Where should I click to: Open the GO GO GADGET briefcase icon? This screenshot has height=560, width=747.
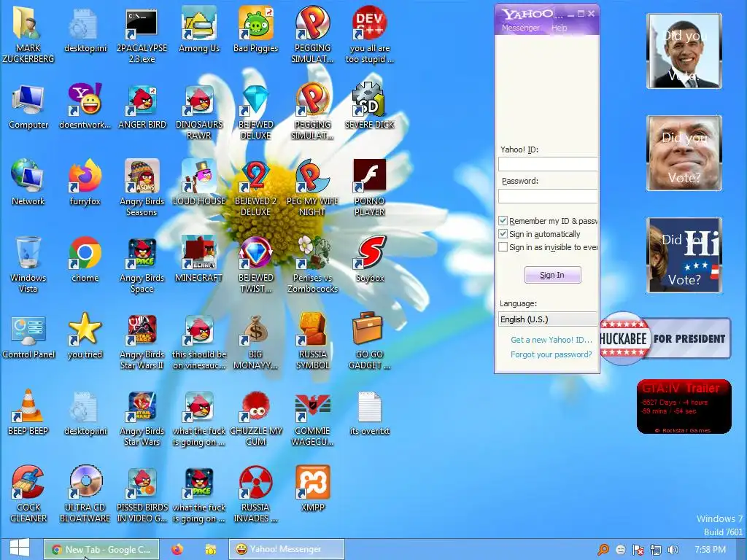click(x=368, y=329)
